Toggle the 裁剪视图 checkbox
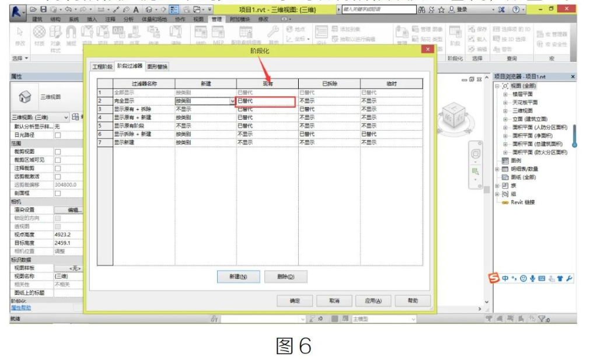 58,152
